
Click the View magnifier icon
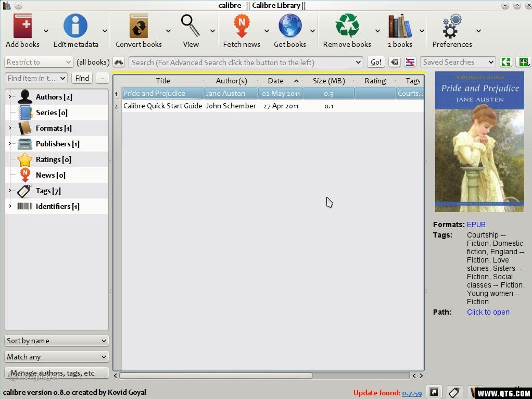tap(191, 26)
